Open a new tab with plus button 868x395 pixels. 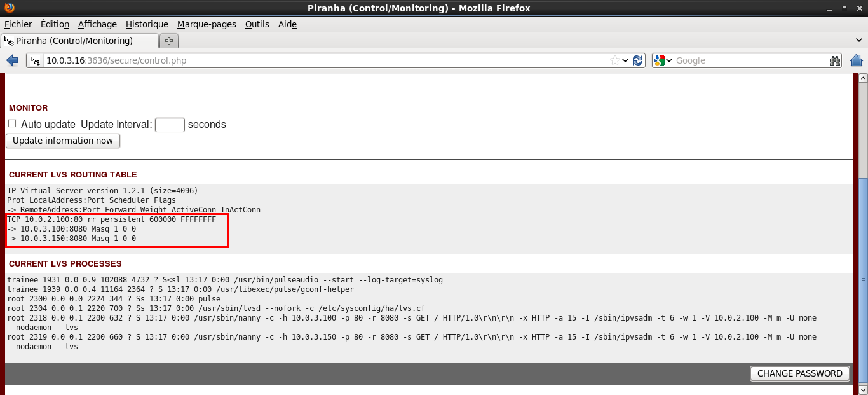point(169,41)
